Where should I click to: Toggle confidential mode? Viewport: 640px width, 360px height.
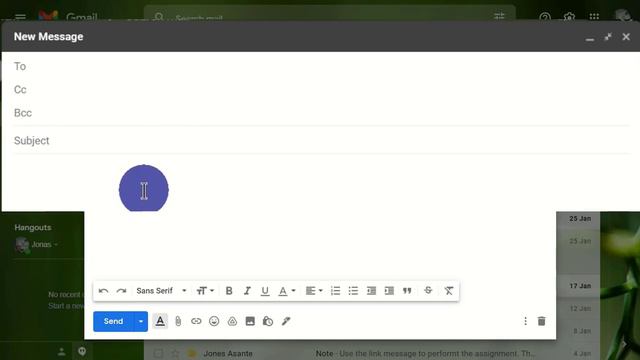click(268, 321)
